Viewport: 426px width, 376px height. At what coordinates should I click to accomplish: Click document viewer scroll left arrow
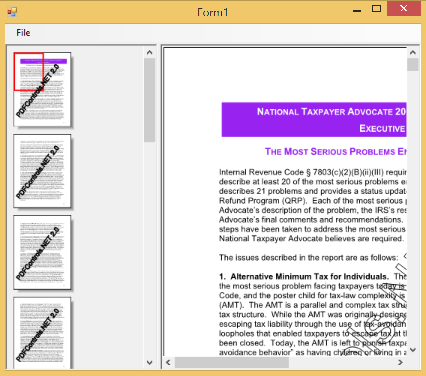[x=168, y=362]
